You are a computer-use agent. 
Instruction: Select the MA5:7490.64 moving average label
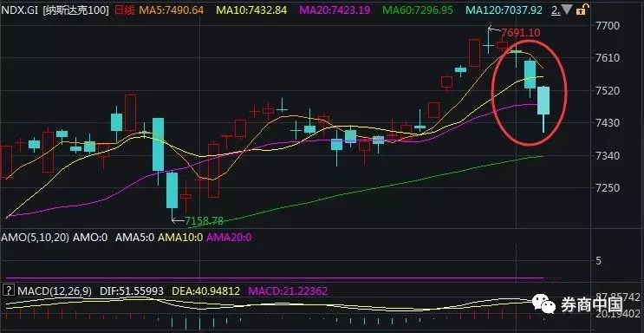171,10
